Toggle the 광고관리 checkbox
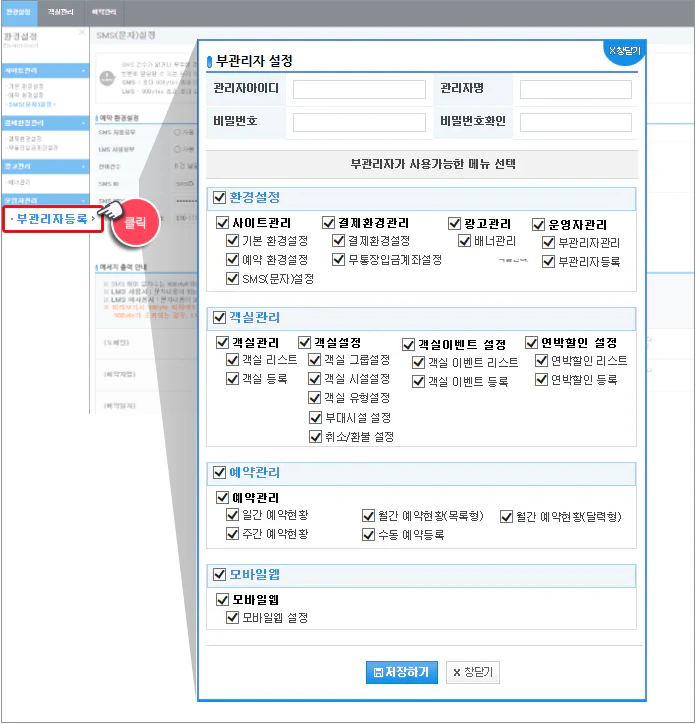 (454, 223)
